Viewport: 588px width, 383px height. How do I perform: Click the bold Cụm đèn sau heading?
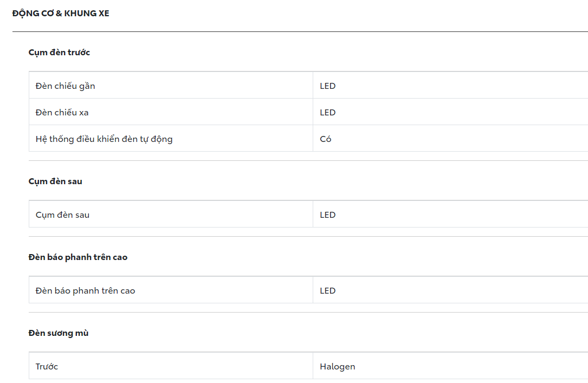(x=55, y=181)
